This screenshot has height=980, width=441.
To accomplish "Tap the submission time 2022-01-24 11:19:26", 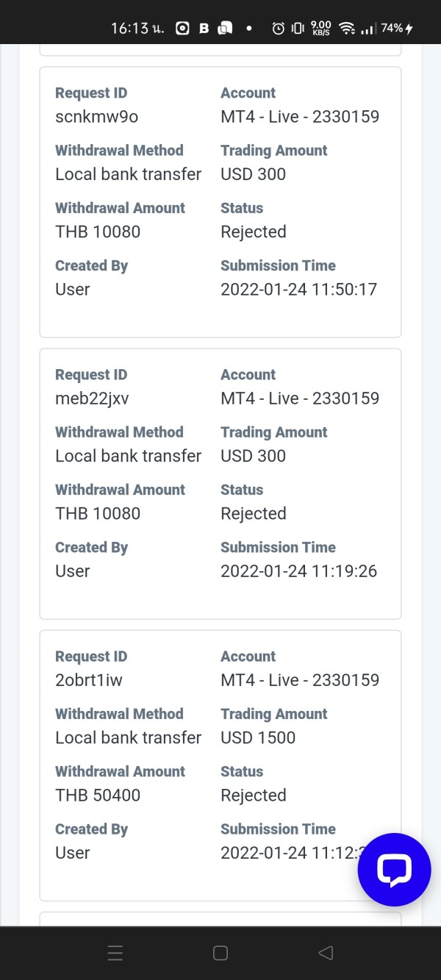I will 298,571.
